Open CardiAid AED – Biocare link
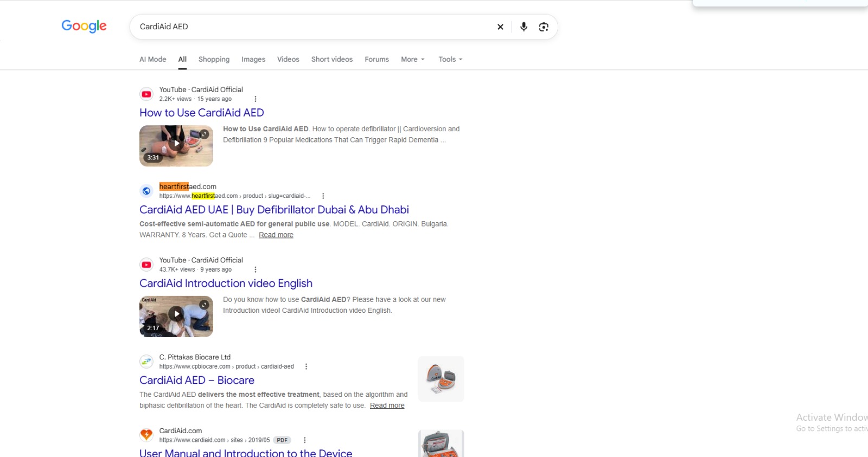This screenshot has height=457, width=868. (x=197, y=381)
